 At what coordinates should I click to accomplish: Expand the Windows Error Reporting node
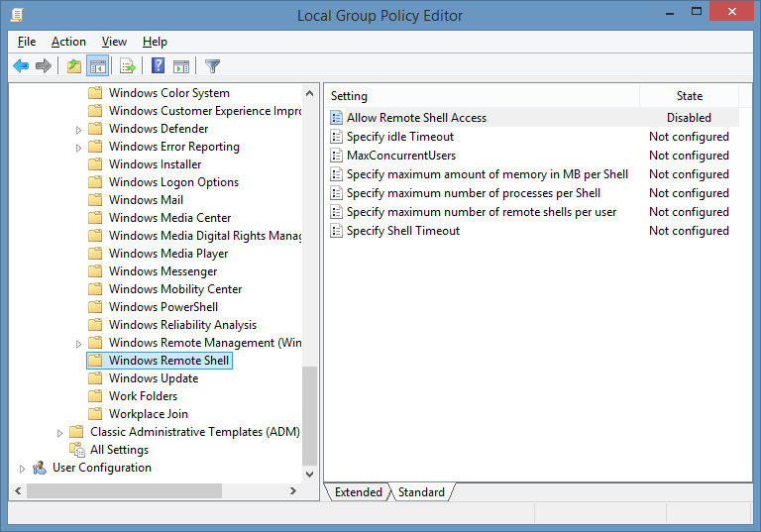pos(78,148)
